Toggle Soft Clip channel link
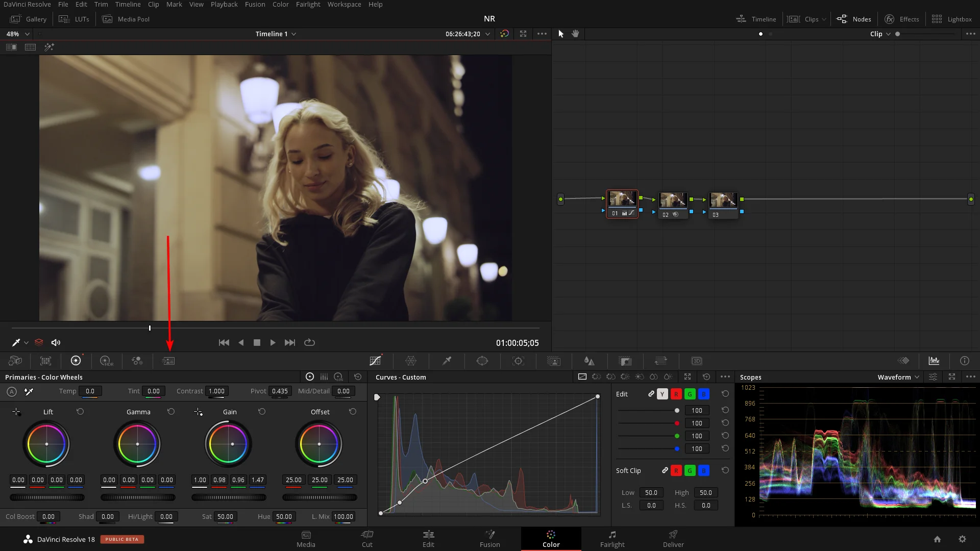The height and width of the screenshot is (551, 980). tap(665, 470)
